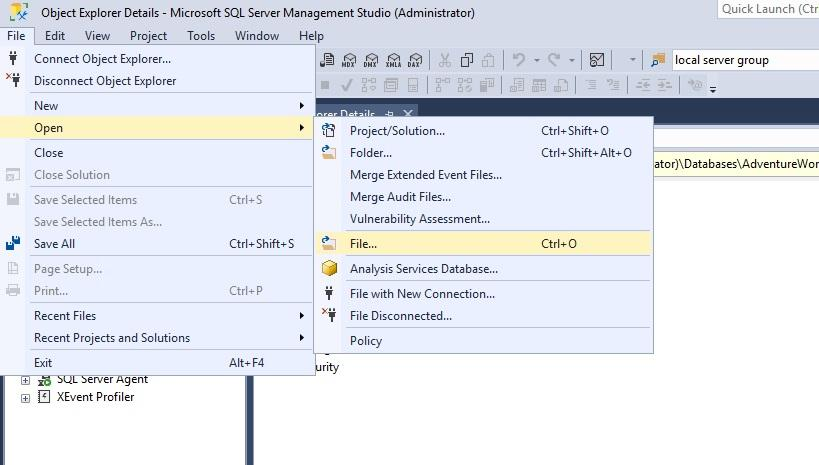Viewport: 819px width, 465px height.
Task: Click the Connect Object Explorer plug icon
Action: 13,58
